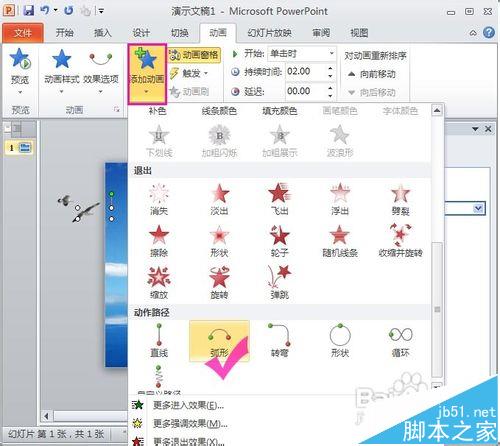Click the 预览 animation preview star button
The image size is (500, 446).
pyautogui.click(x=20, y=71)
